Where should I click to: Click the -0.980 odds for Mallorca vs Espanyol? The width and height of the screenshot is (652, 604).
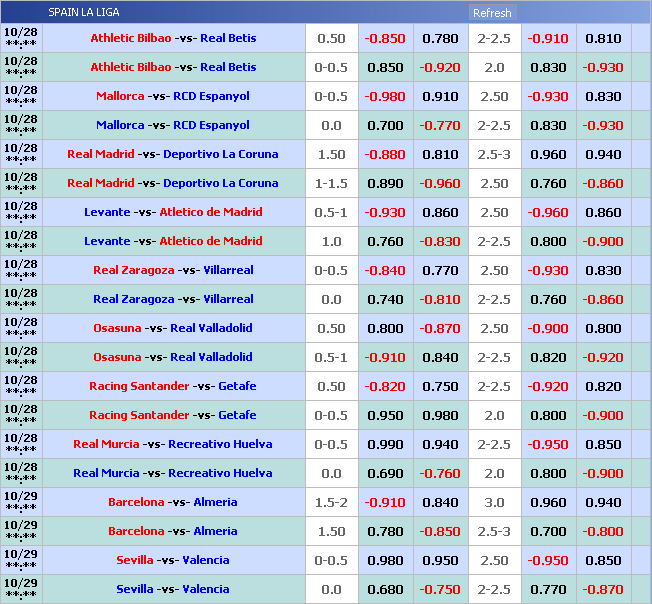coord(385,97)
